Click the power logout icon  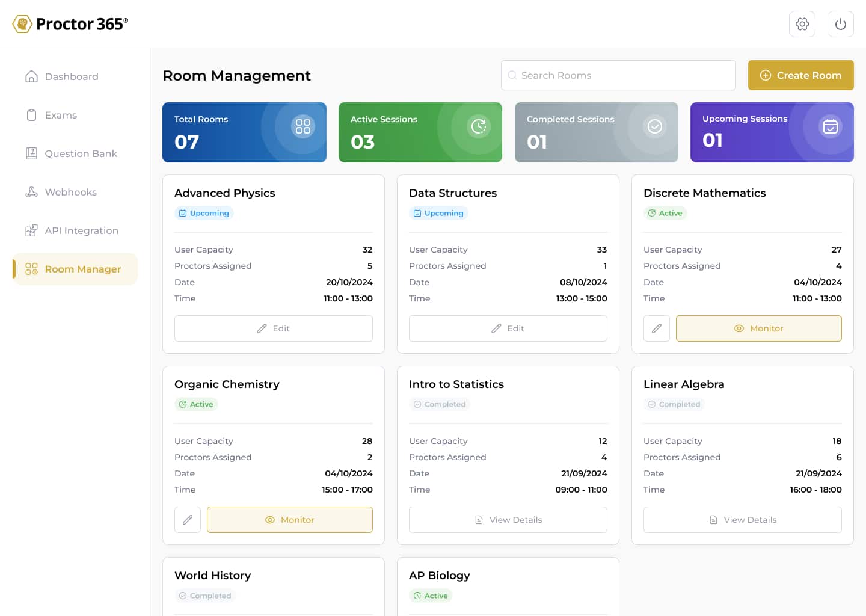840,24
